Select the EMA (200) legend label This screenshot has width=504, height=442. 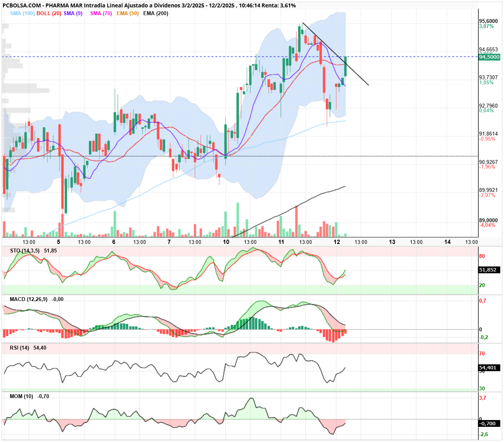156,13
